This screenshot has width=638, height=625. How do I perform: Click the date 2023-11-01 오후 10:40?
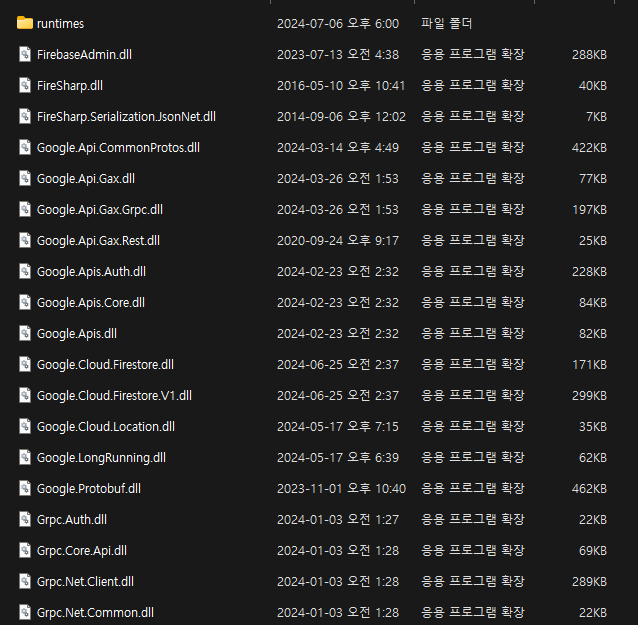click(341, 489)
